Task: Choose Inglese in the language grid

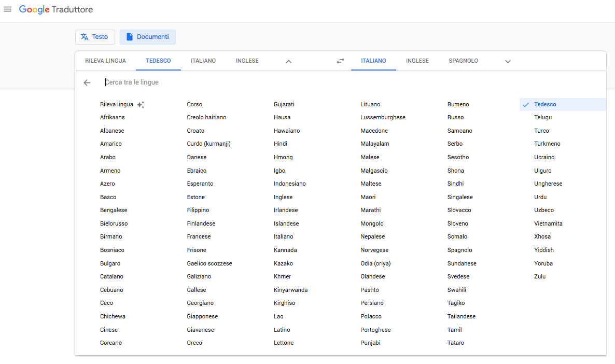Action: click(283, 198)
